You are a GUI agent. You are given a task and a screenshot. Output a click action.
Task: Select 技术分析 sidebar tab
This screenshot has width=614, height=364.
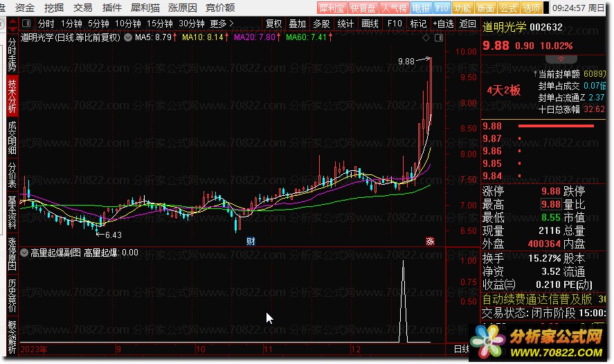[x=12, y=96]
